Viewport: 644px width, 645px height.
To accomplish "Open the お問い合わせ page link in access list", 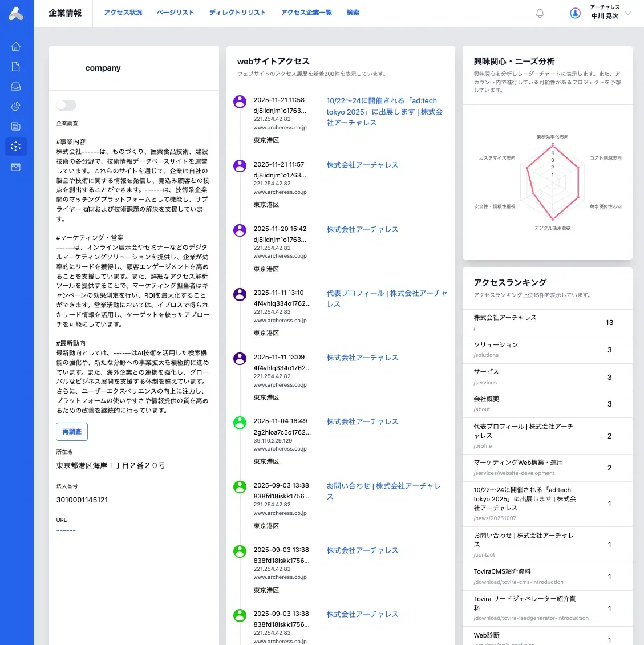I will pos(383,491).
